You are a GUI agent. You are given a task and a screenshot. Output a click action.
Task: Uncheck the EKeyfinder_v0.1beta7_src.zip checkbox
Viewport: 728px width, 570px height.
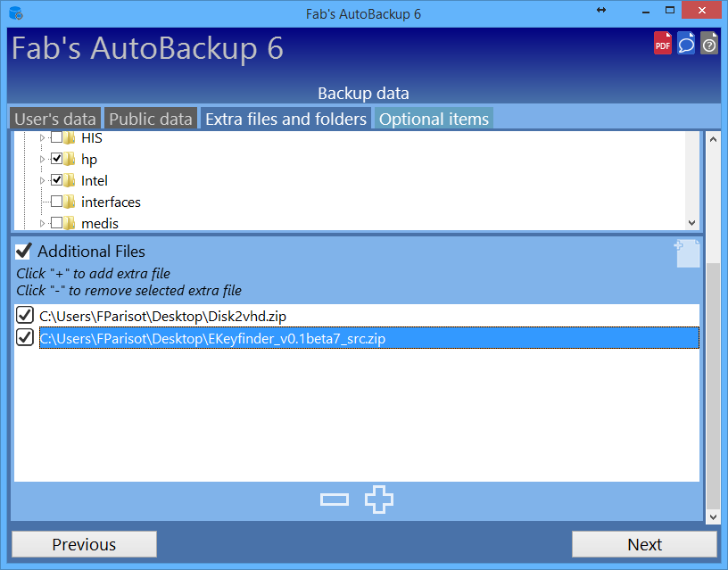click(x=25, y=337)
